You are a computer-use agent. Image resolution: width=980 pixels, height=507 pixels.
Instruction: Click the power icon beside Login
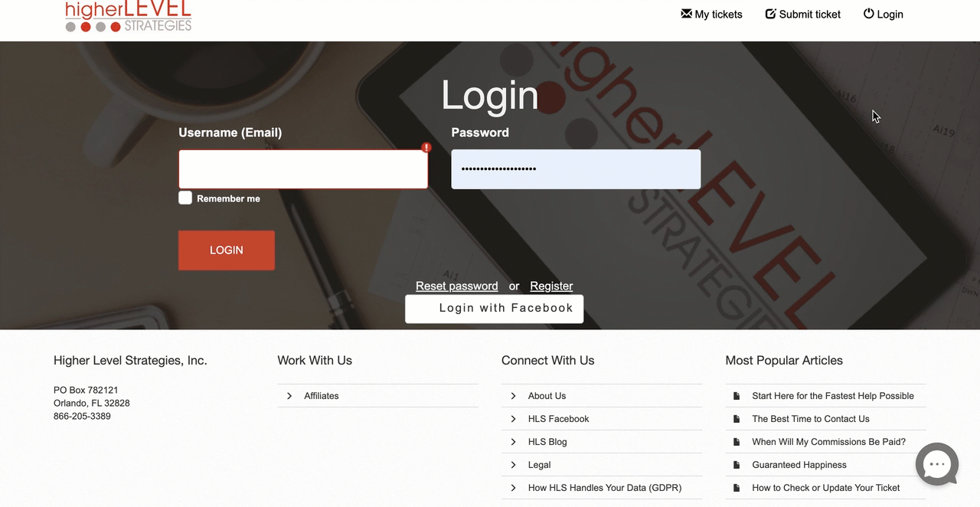(x=868, y=14)
